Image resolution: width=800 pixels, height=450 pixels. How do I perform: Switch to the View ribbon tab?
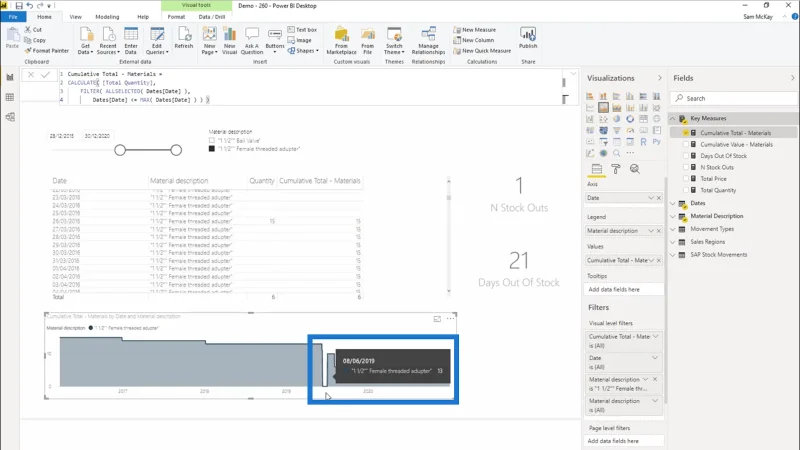click(76, 17)
